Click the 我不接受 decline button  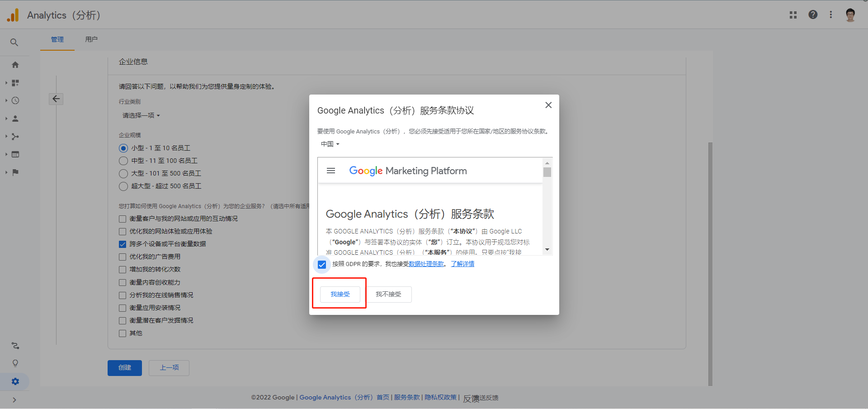pyautogui.click(x=388, y=294)
